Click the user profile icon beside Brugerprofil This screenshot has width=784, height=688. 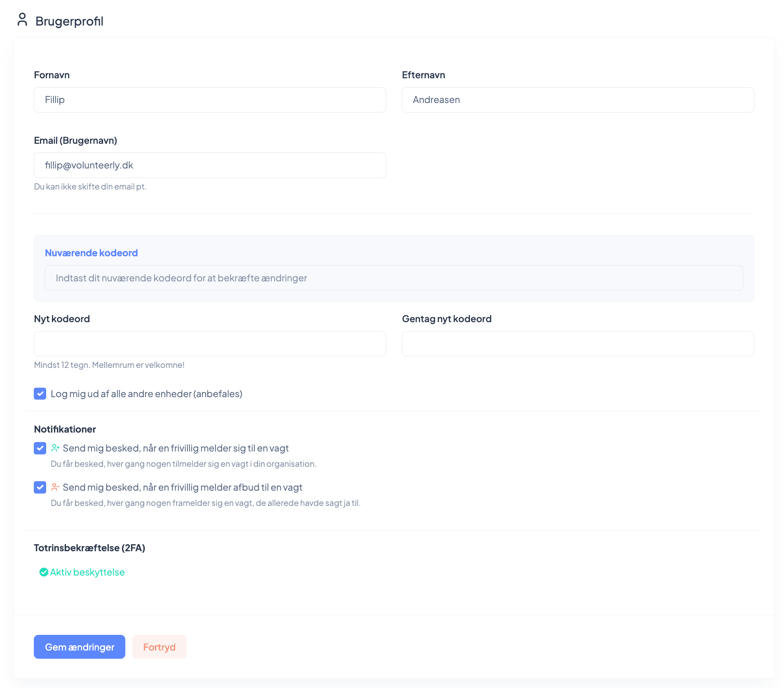pos(22,19)
